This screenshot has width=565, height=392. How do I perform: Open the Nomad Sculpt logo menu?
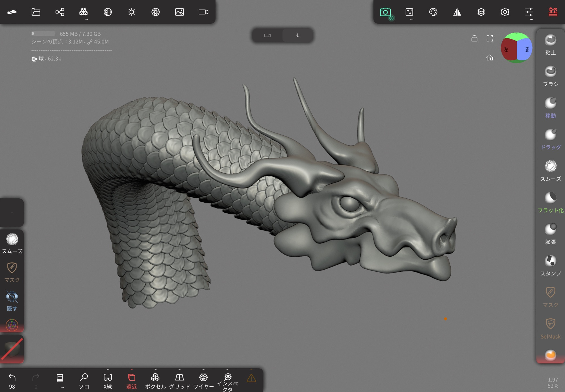pos(12,12)
